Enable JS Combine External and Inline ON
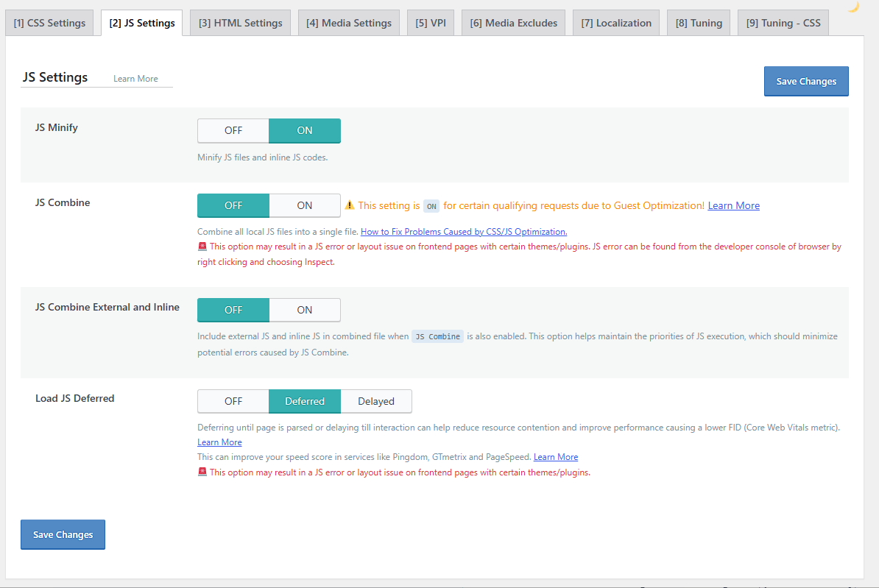879x588 pixels. click(x=304, y=310)
